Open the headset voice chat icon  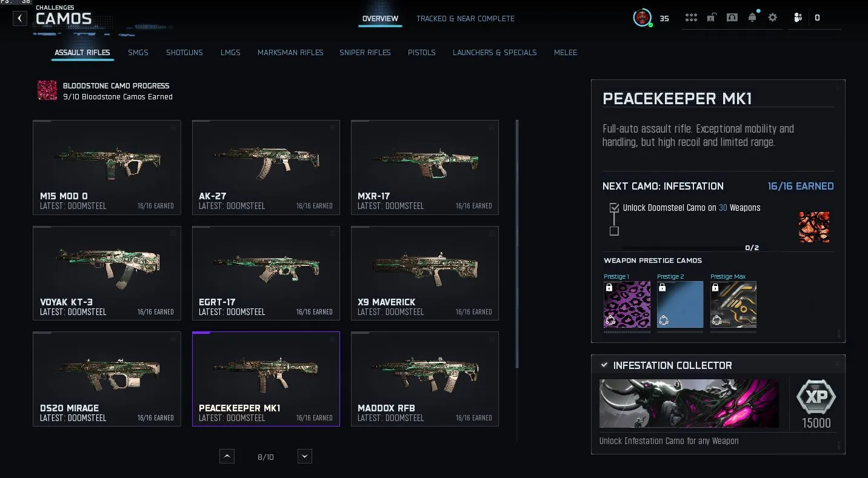[x=732, y=18]
